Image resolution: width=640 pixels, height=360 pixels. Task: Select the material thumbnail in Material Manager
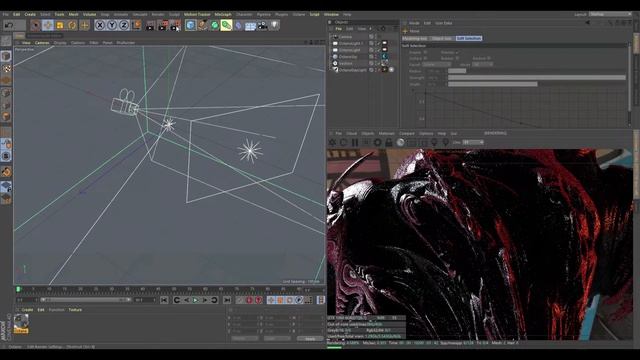(21, 324)
